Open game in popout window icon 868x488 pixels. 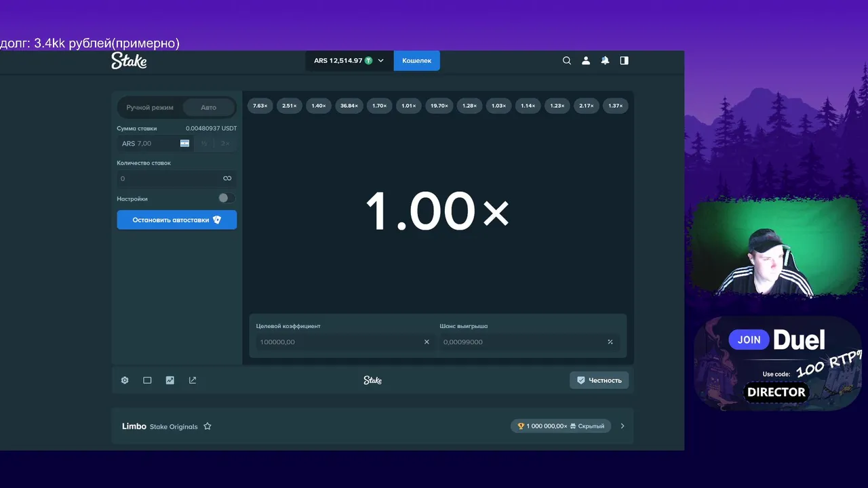coord(193,380)
